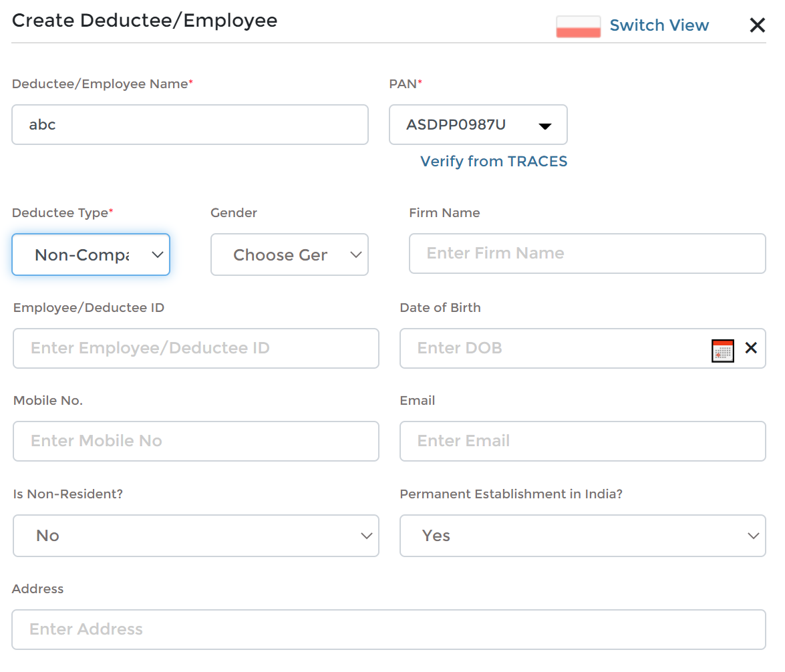Image resolution: width=785 pixels, height=672 pixels.
Task: Expand the Gender dropdown
Action: (x=289, y=255)
